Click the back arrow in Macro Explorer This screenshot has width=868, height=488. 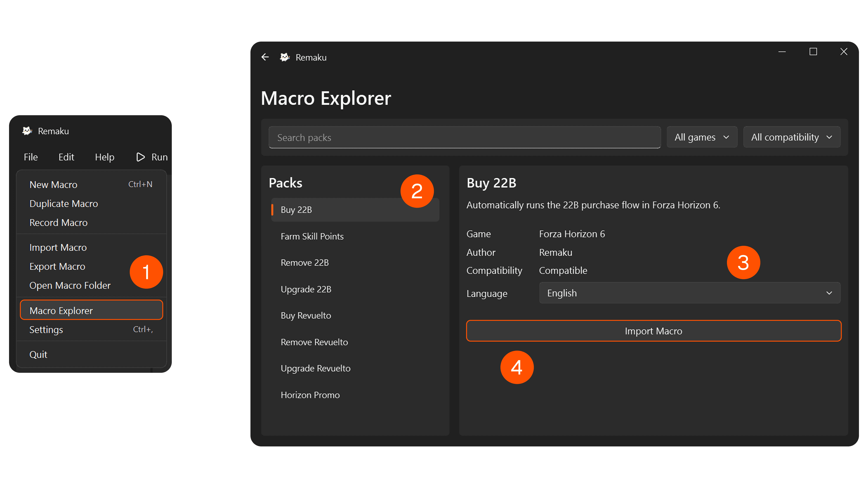(x=265, y=57)
